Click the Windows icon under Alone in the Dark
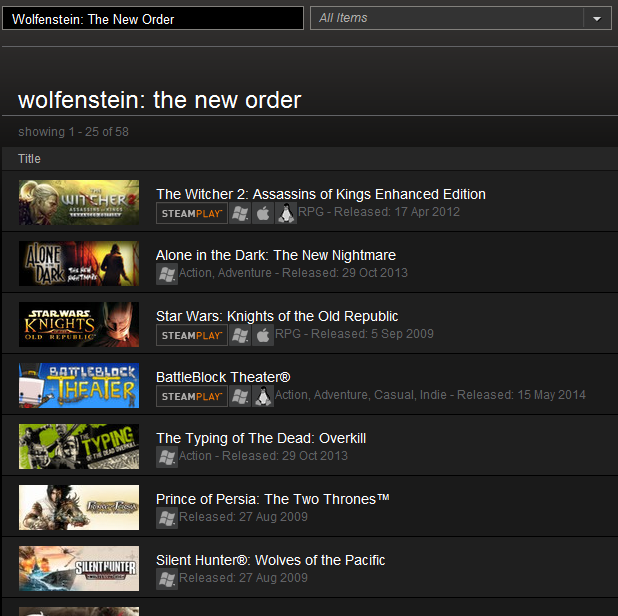This screenshot has width=618, height=616. pos(167,274)
